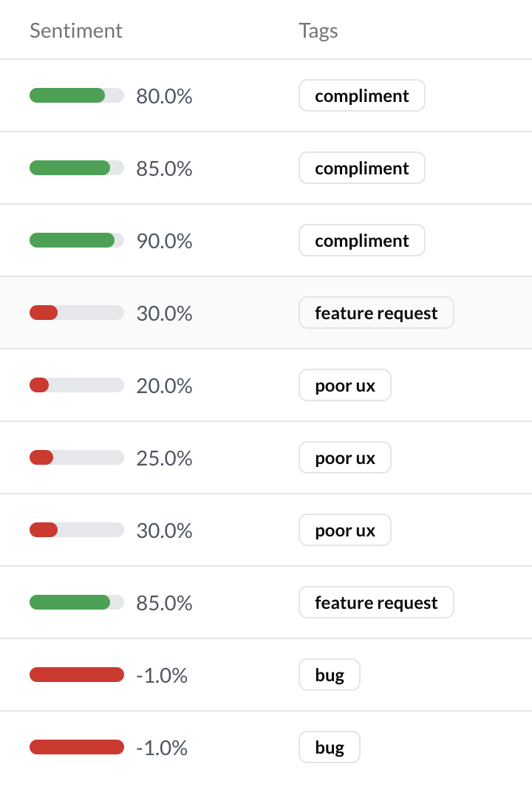Viewport: 532px width, 798px height.
Task: Select the 25.0% red sentiment bar
Action: coord(76,457)
